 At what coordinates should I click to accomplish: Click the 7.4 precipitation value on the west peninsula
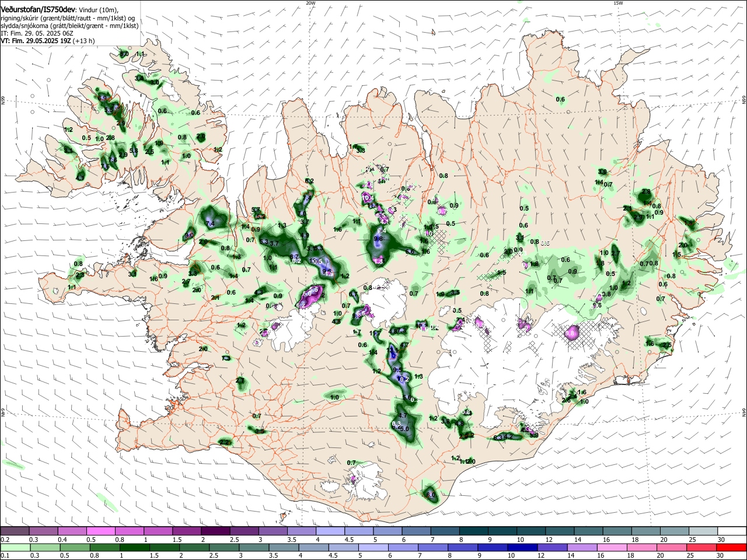point(210,223)
